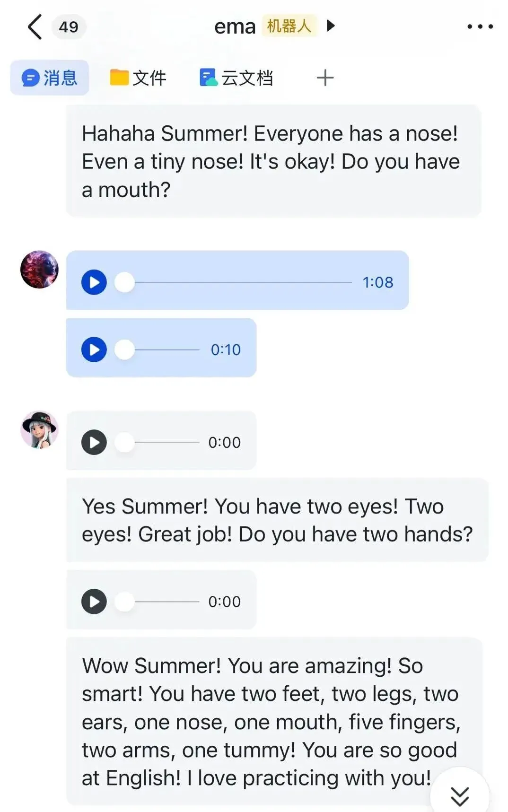The width and height of the screenshot is (508, 812).
Task: Play the 1:08 voice message
Action: 94,282
